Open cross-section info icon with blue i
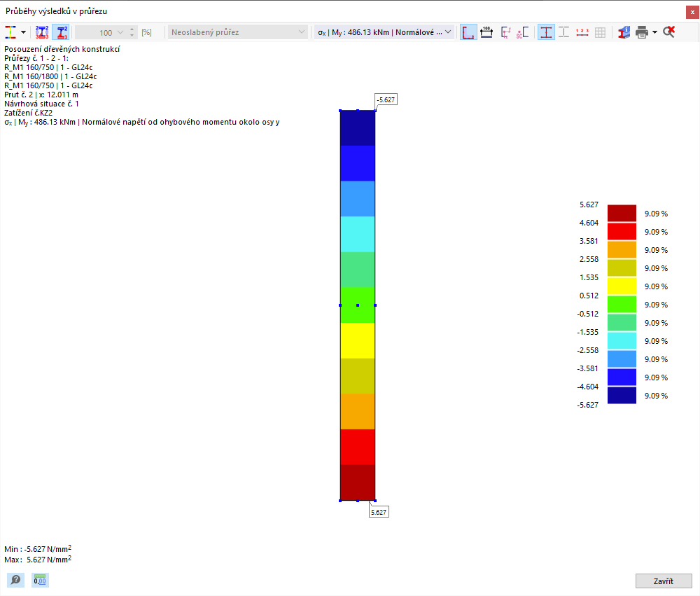This screenshot has height=596, width=700. 624,32
